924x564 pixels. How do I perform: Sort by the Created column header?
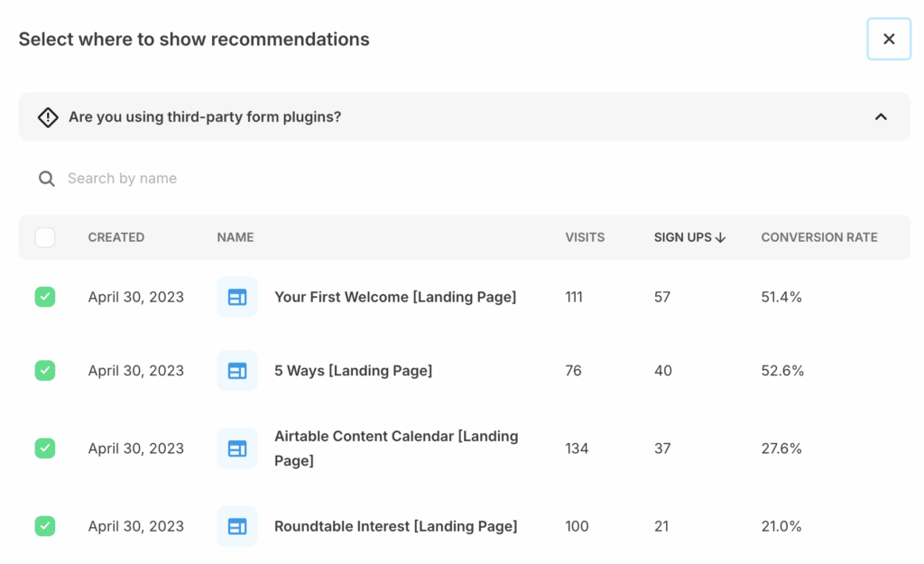115,237
